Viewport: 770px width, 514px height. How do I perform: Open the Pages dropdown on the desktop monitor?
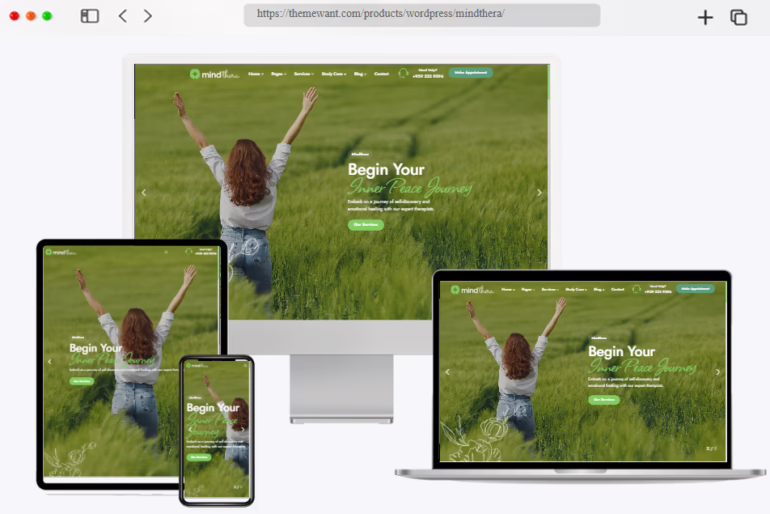[x=278, y=74]
